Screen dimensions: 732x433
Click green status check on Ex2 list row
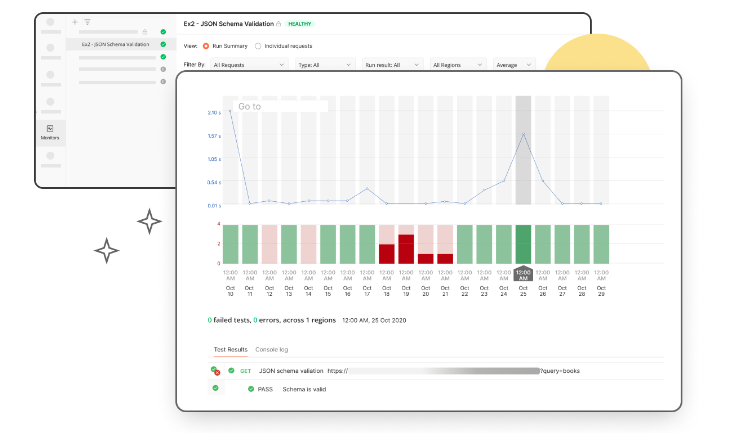(163, 44)
